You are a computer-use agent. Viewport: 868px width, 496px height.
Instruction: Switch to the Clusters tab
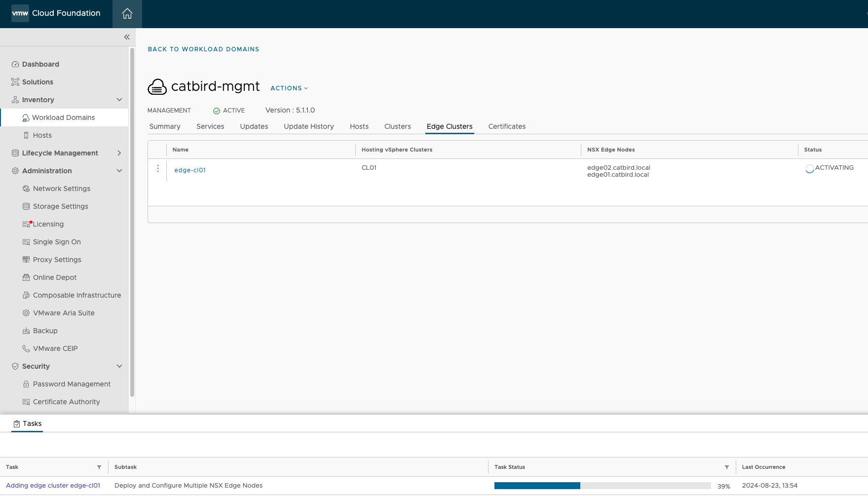click(398, 126)
